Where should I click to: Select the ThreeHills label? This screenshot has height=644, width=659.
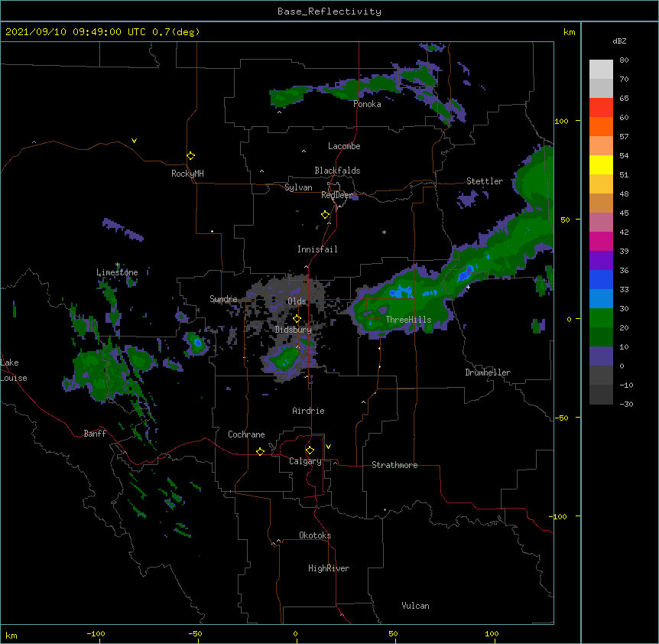point(408,320)
